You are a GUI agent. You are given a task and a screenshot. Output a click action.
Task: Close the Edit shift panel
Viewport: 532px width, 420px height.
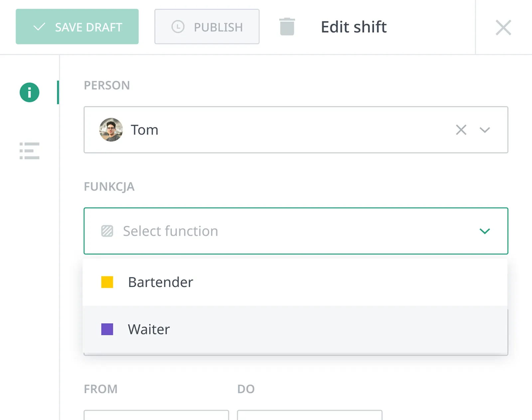503,27
